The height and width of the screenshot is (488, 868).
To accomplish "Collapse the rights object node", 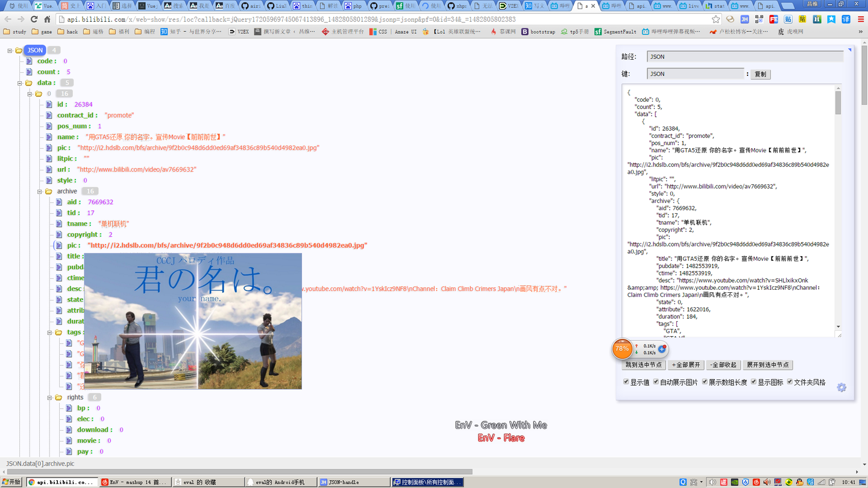I will pyautogui.click(x=50, y=398).
